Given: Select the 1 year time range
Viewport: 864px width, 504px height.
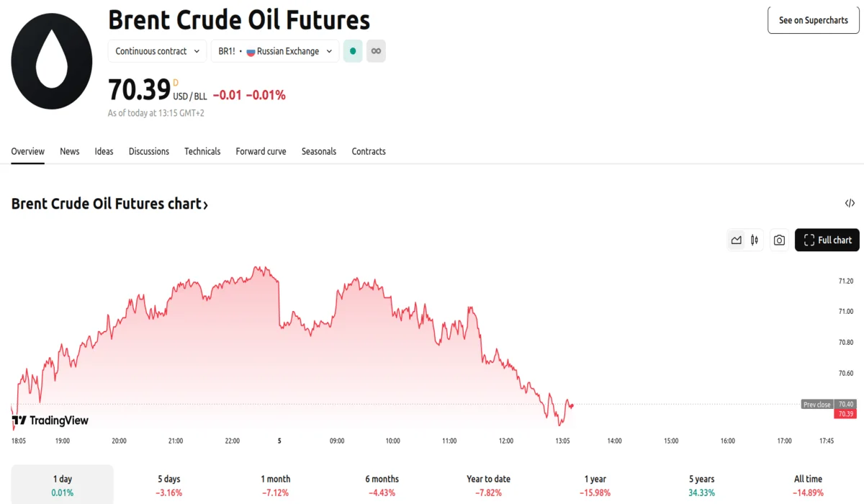Looking at the screenshot, I should coord(595,485).
